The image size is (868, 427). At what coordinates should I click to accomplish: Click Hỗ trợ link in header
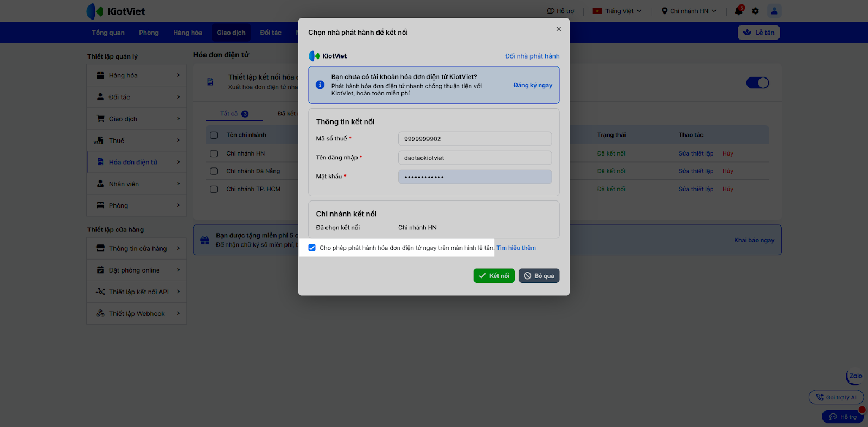(560, 11)
